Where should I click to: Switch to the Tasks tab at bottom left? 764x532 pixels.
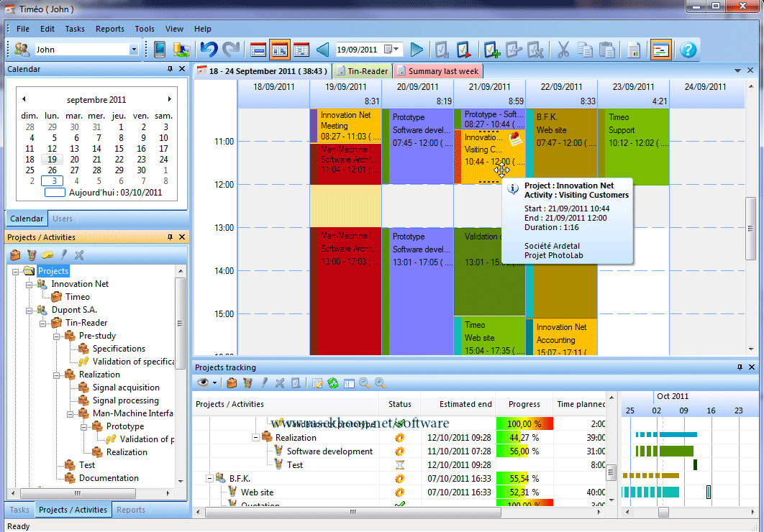pos(19,510)
